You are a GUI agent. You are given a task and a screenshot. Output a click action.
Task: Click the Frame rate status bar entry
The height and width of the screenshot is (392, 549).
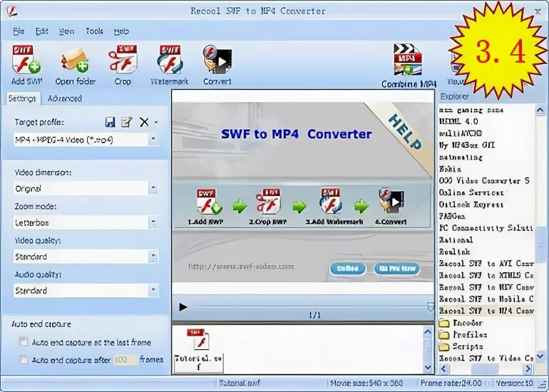(451, 383)
